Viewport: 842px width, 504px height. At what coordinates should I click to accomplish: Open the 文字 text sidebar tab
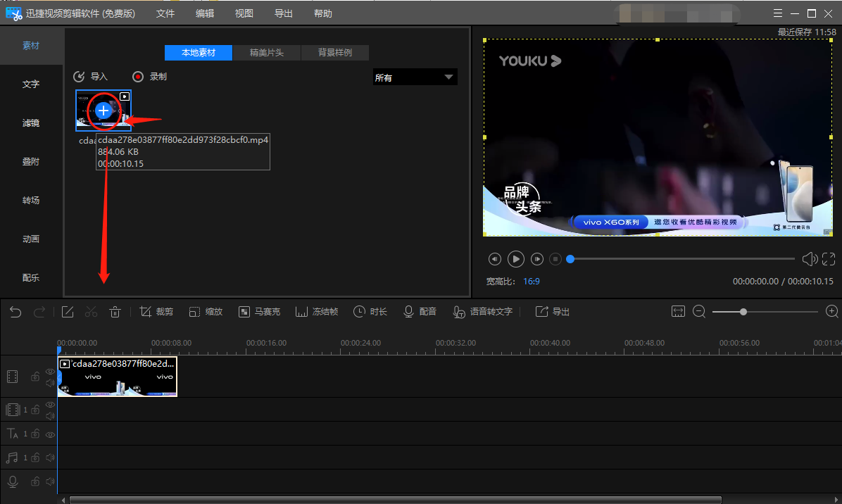31,84
